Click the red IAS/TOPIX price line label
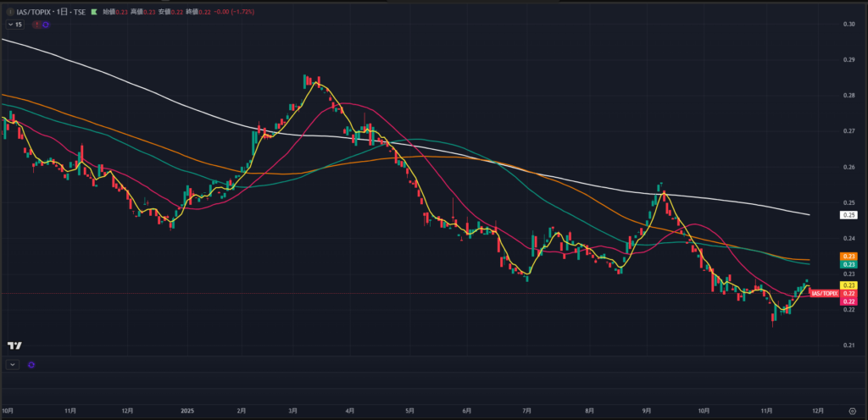Viewport: 868px width, 420px height. click(x=824, y=293)
